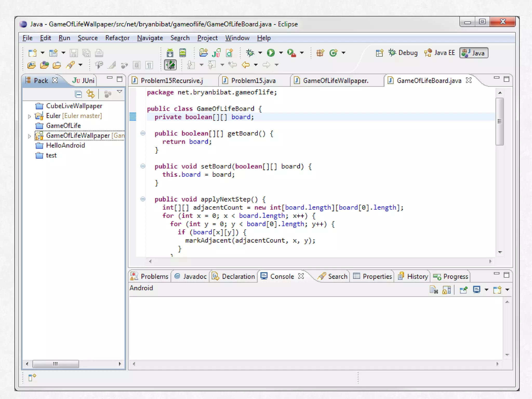Expand the Euler project tree node
Screen dimensions: 532x399
tap(29, 116)
